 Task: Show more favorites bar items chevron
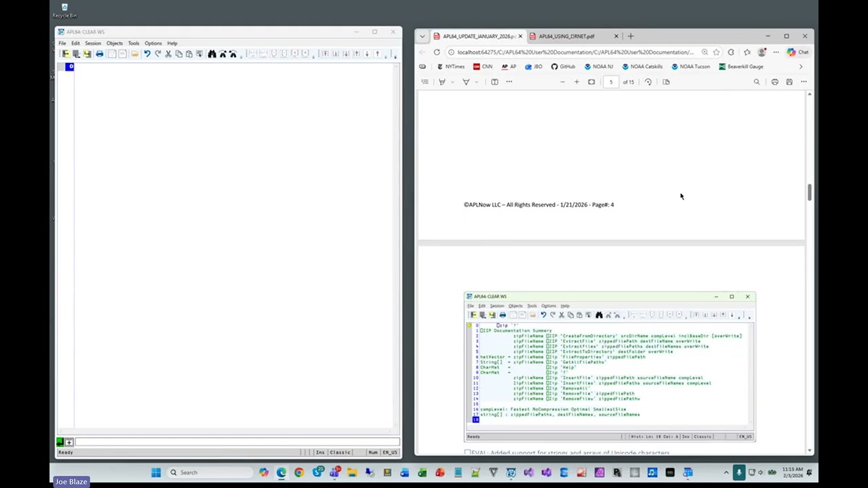[801, 66]
